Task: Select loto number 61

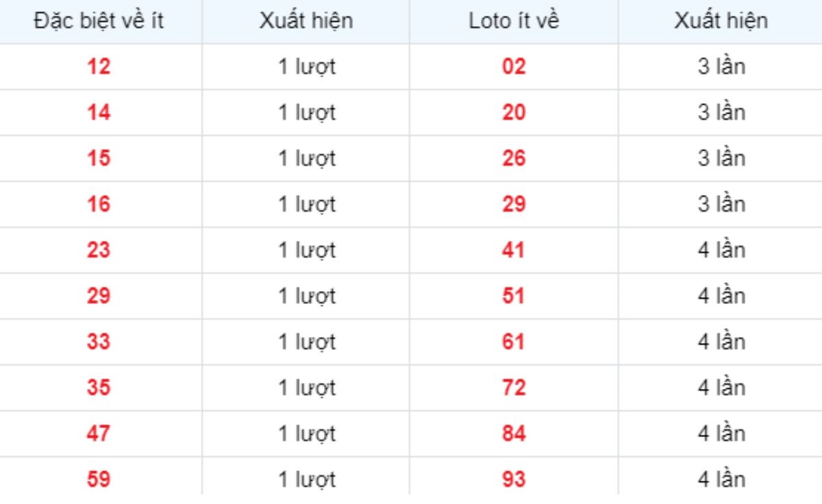Action: (514, 342)
